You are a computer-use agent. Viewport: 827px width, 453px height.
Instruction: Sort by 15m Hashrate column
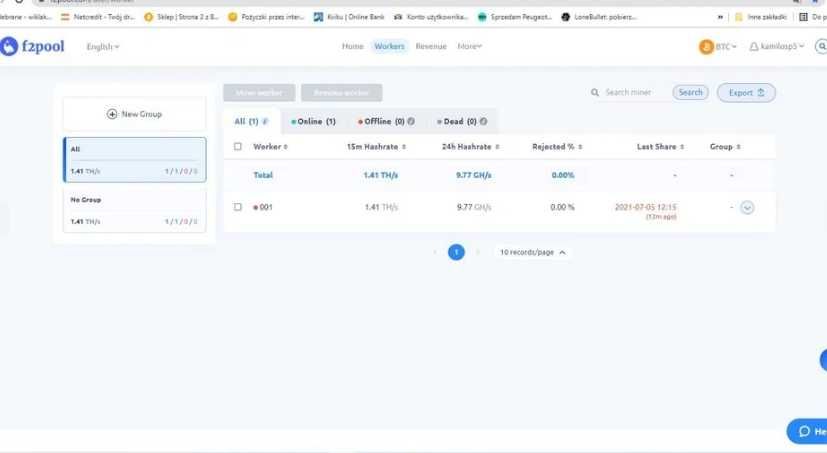point(376,147)
